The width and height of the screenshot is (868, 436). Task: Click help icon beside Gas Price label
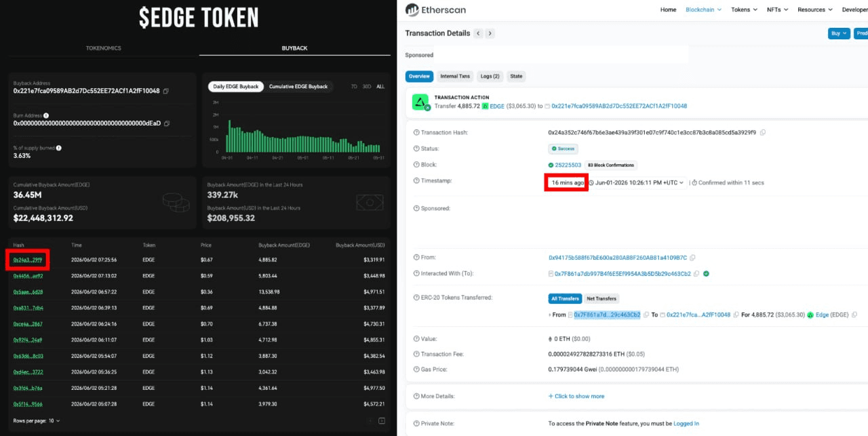[416, 370]
